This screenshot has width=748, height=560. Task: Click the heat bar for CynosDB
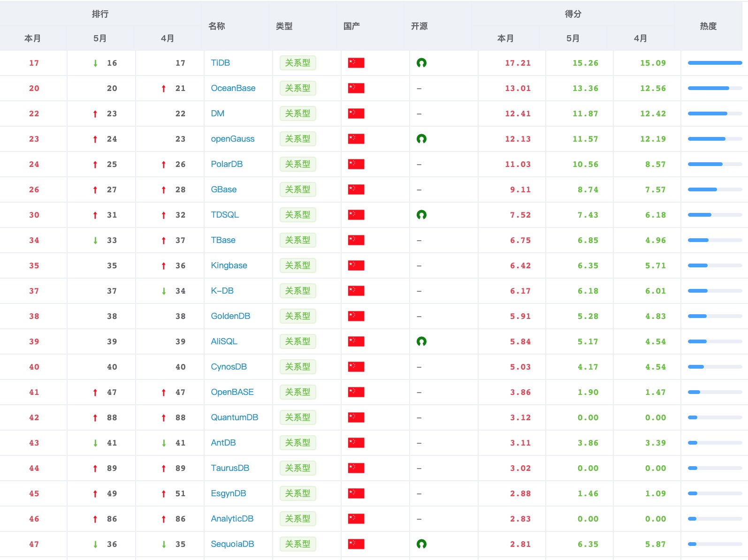pos(715,367)
